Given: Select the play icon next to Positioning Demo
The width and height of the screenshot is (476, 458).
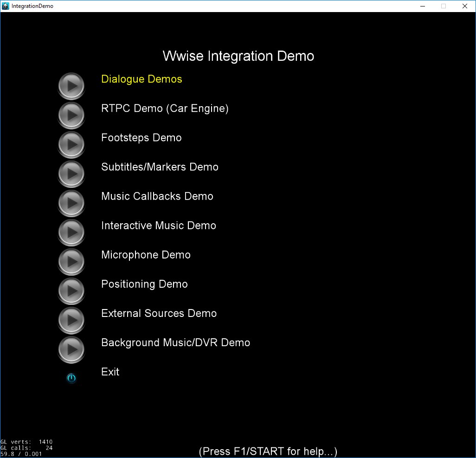Looking at the screenshot, I should click(71, 290).
